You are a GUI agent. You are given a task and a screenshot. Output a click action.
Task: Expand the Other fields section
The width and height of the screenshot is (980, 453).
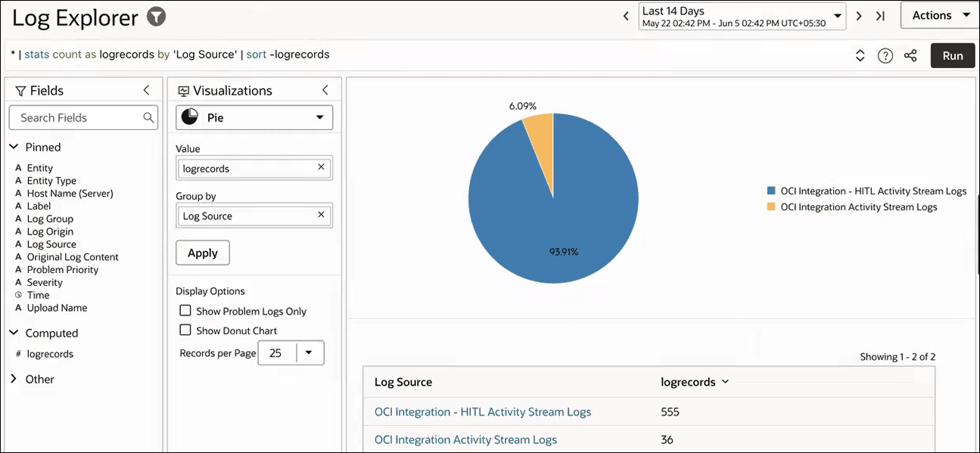tap(14, 379)
